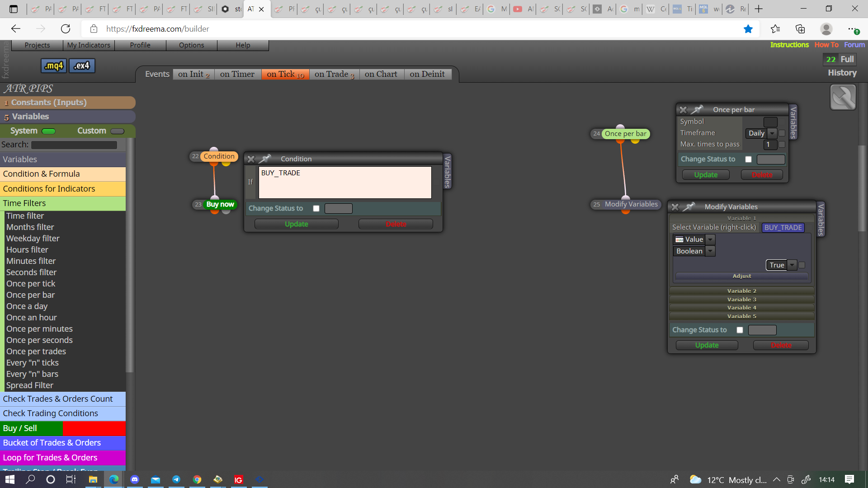Click the wrench tools icon at top right

(x=843, y=97)
